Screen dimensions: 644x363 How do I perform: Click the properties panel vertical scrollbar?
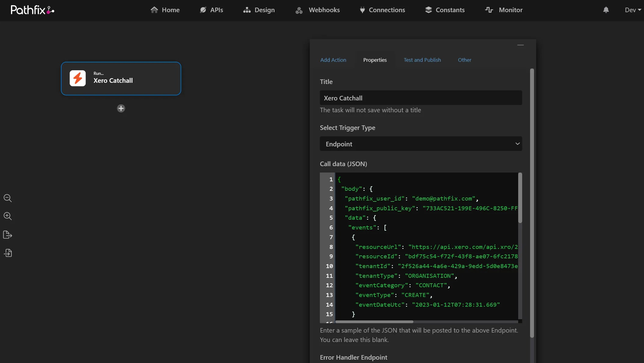532,203
